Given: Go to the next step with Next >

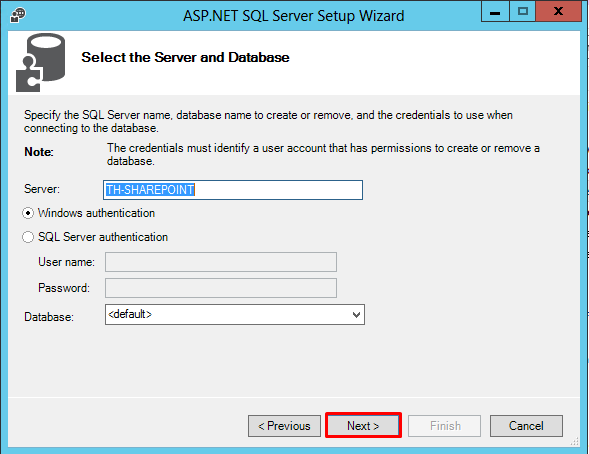Looking at the screenshot, I should pos(363,425).
